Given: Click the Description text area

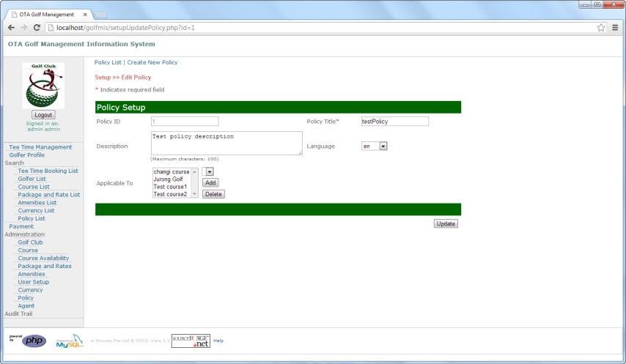Looking at the screenshot, I should pyautogui.click(x=227, y=143).
